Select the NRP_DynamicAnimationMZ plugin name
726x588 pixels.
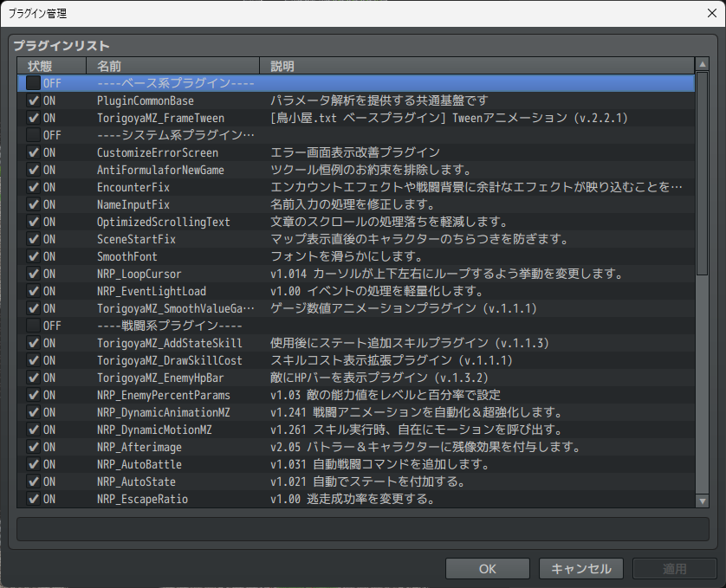pos(164,412)
